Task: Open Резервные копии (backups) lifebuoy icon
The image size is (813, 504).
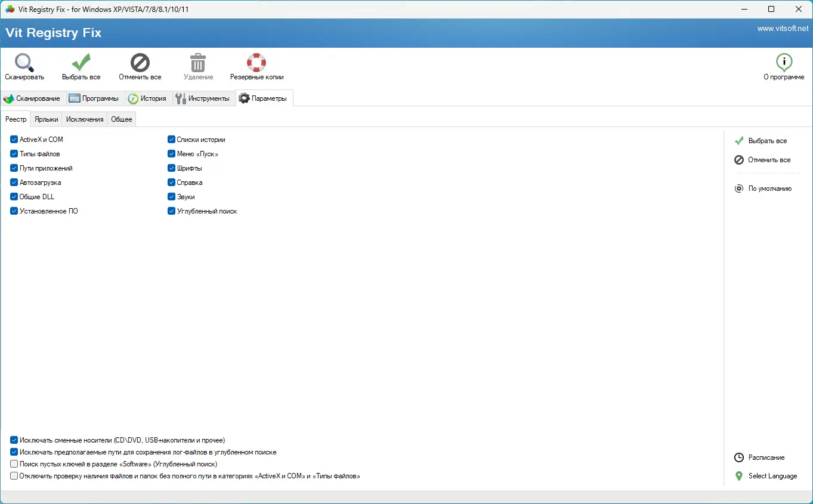Action: pyautogui.click(x=256, y=61)
